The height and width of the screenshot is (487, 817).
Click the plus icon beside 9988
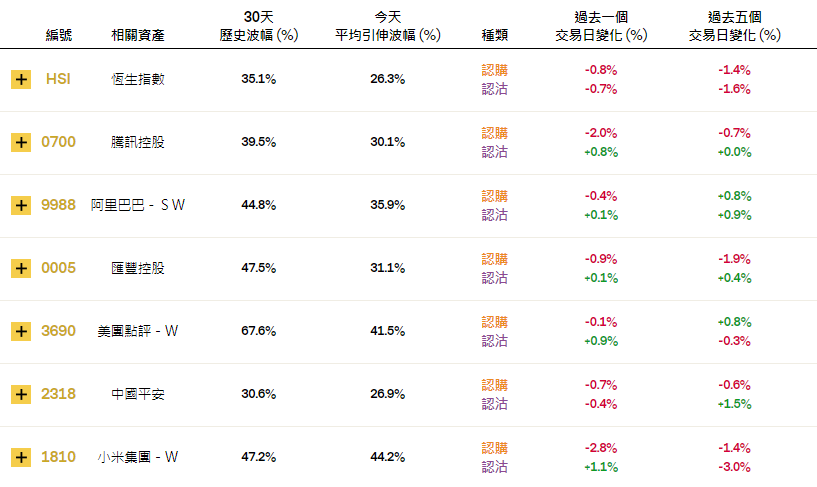(x=20, y=205)
